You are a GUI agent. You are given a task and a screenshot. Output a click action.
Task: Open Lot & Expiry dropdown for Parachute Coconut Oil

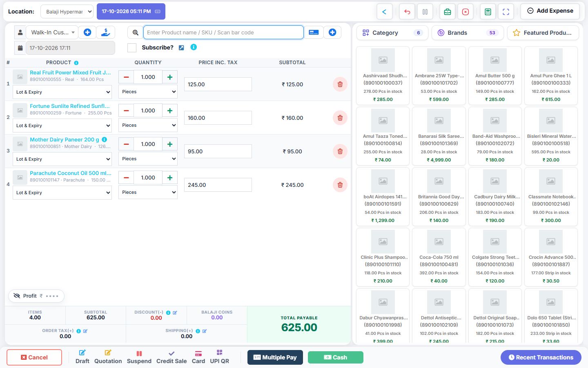tap(62, 193)
